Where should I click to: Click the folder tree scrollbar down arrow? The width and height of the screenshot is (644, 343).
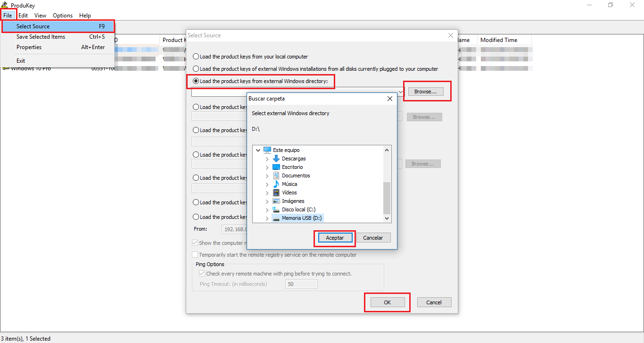click(387, 218)
